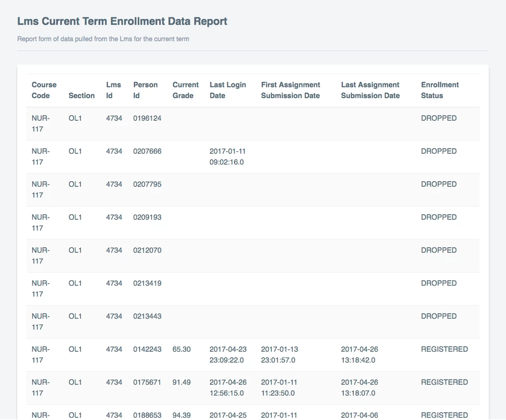This screenshot has height=420, width=506.
Task: Click Lms Id 4734 for person 0213419
Action: 114,283
